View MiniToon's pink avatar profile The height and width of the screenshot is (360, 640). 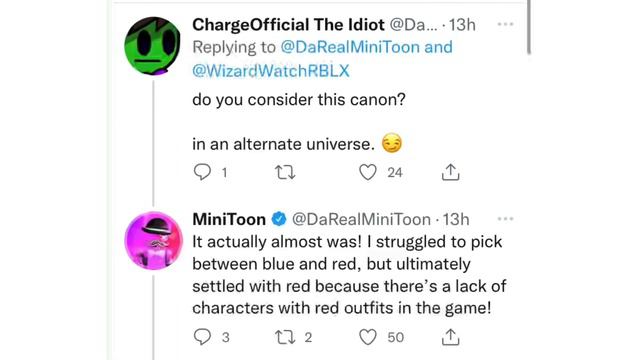pyautogui.click(x=153, y=240)
